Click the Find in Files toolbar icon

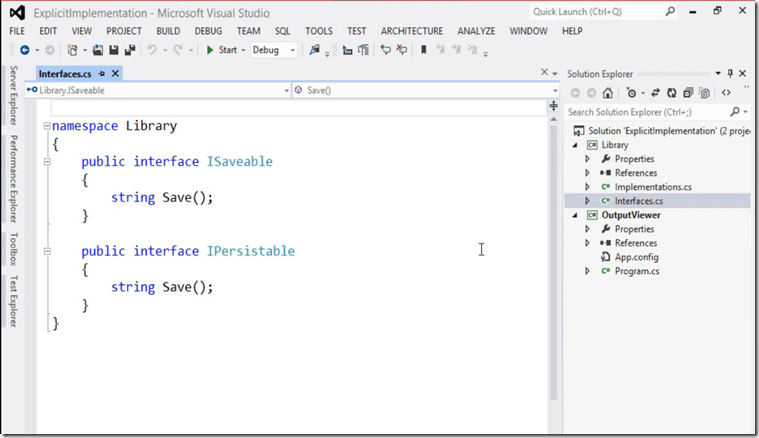315,50
